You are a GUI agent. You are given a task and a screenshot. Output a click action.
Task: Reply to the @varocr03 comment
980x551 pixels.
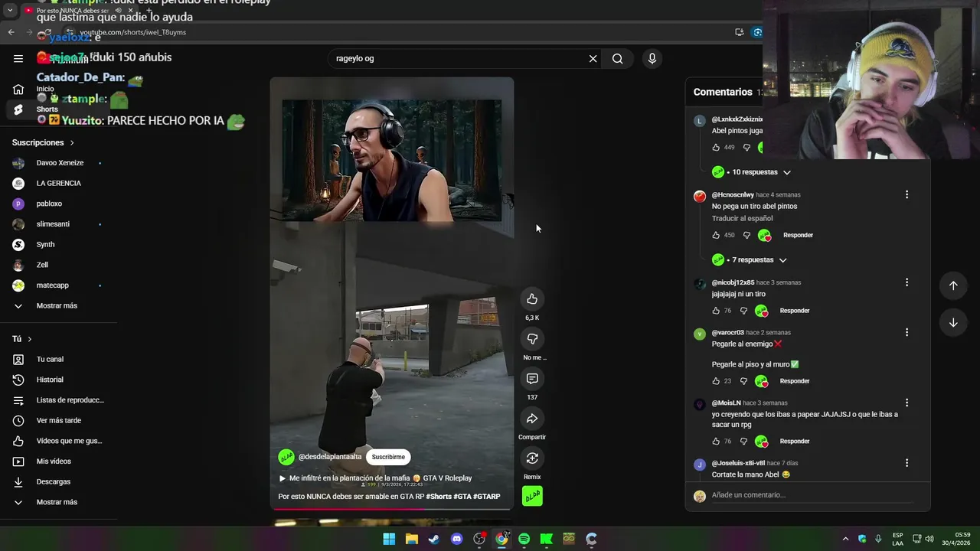795,381
